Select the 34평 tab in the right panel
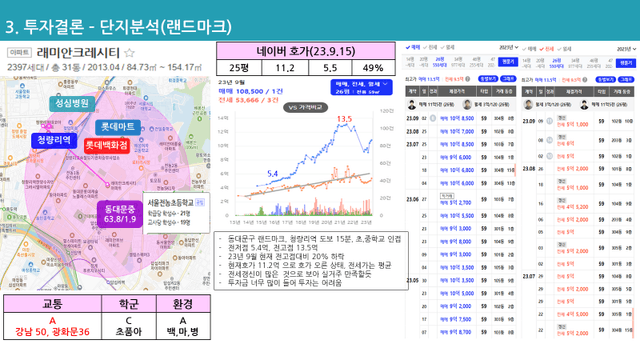The height and width of the screenshot is (360, 640). click(x=575, y=63)
